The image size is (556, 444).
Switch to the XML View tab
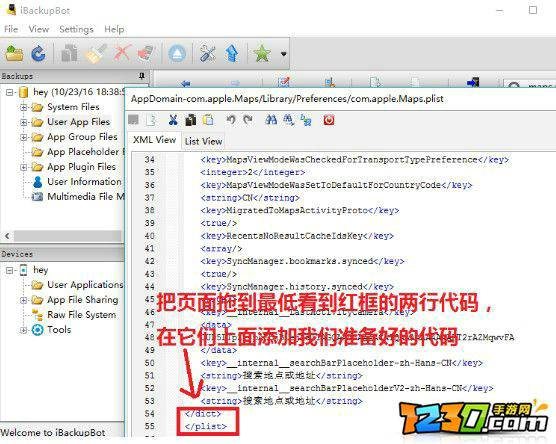154,140
